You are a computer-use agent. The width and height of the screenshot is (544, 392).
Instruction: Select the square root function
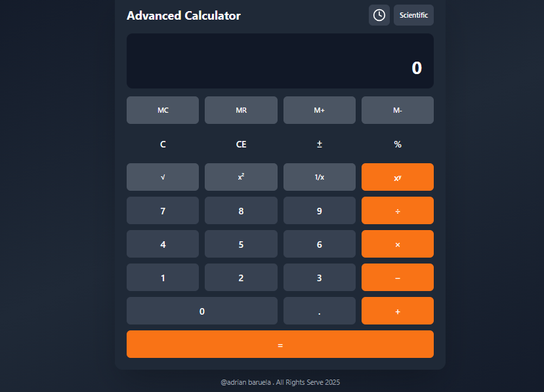[x=162, y=176]
